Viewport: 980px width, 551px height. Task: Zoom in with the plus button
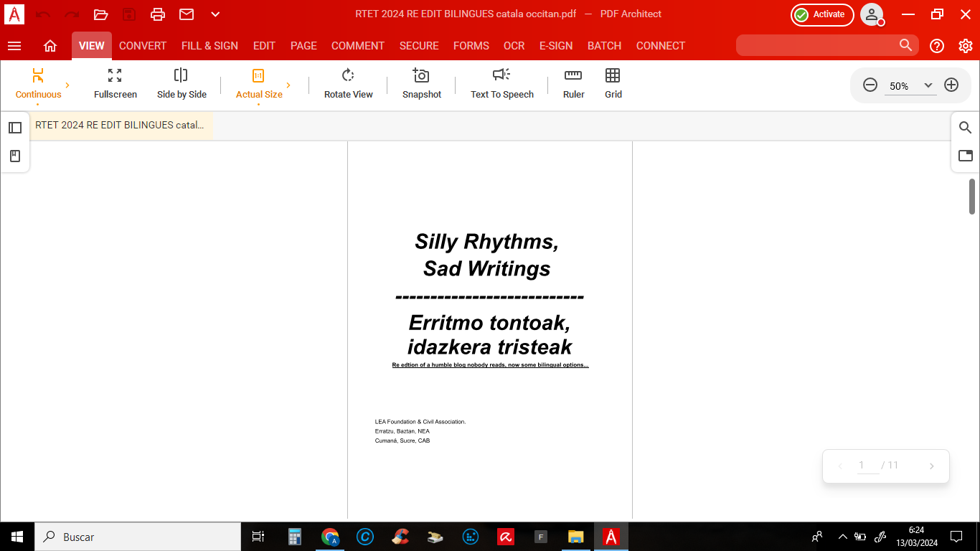[951, 85]
